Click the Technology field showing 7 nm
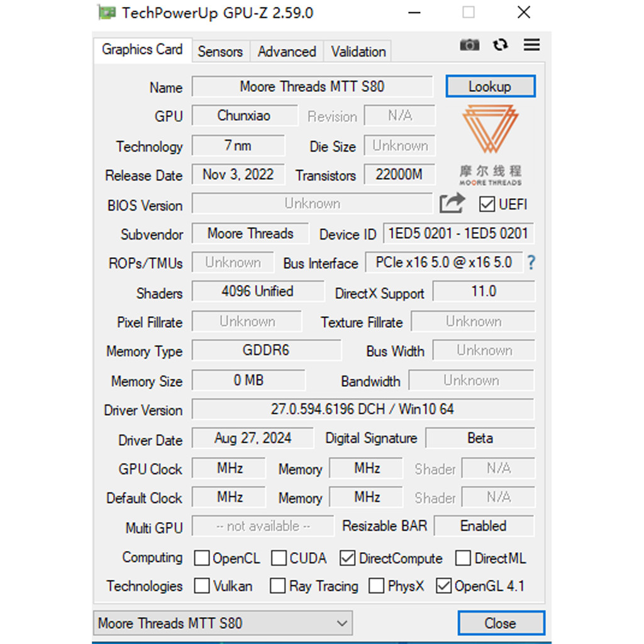Image resolution: width=644 pixels, height=644 pixels. (238, 145)
